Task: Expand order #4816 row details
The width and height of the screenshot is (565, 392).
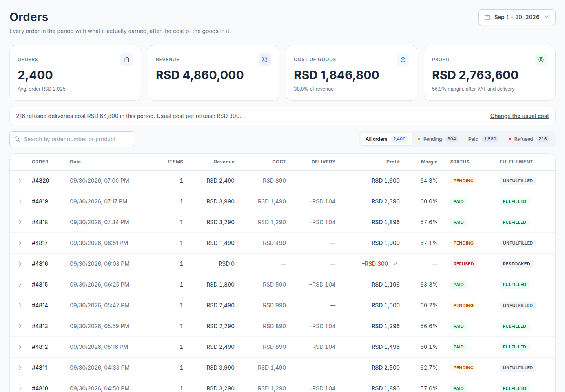Action: tap(20, 264)
